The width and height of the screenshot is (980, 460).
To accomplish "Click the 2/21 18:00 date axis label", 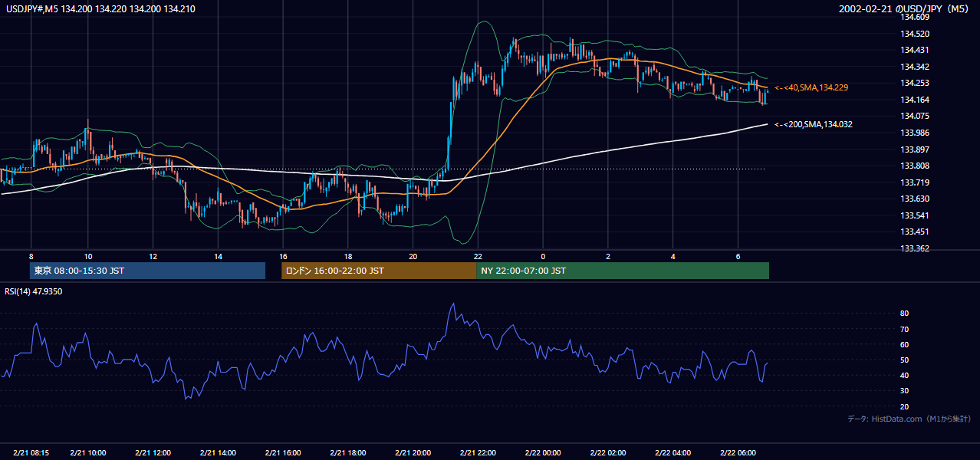I will [x=348, y=452].
